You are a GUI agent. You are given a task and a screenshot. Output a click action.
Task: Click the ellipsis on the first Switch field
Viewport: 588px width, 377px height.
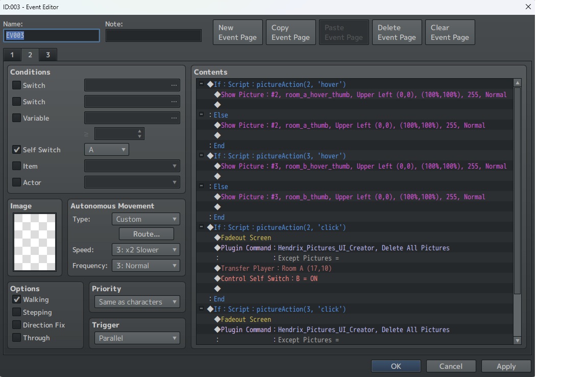[x=174, y=85]
